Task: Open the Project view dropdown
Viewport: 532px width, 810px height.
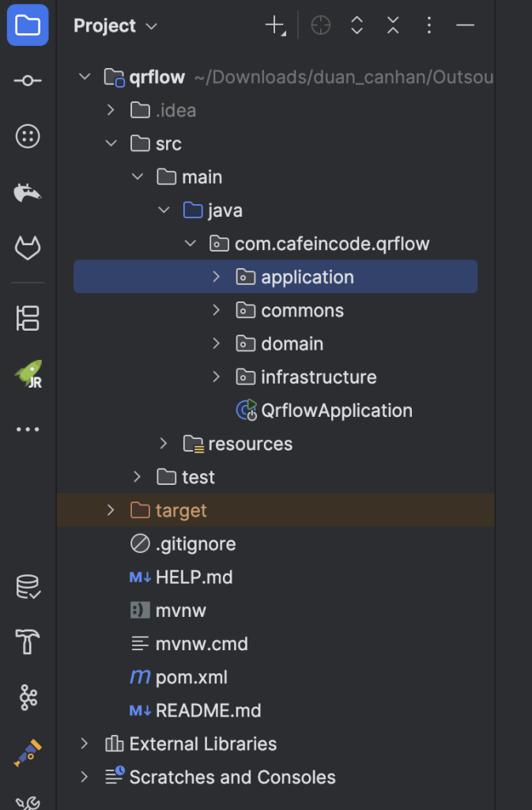Action: (115, 26)
